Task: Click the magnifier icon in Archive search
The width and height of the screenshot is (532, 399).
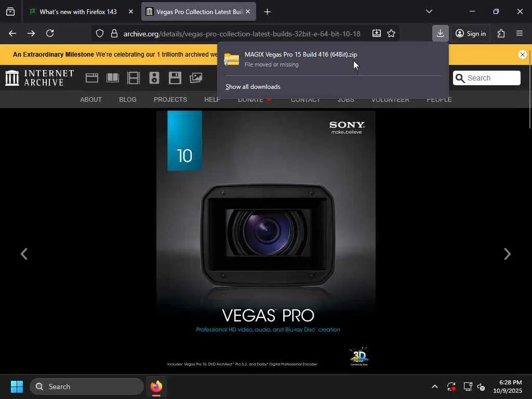Action: pyautogui.click(x=460, y=78)
